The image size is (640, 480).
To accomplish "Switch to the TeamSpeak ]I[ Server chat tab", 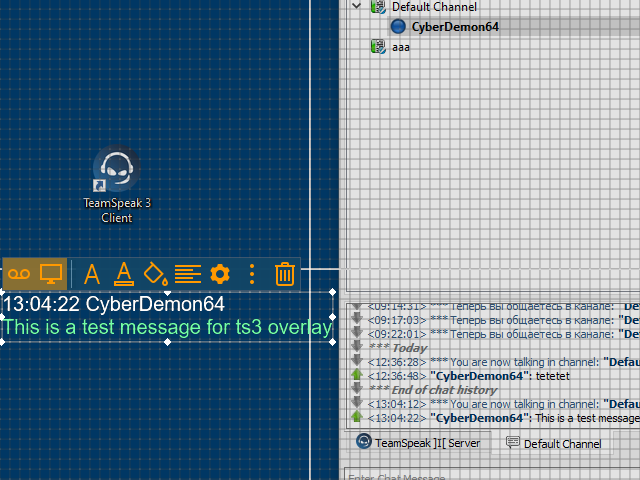I will [x=418, y=443].
